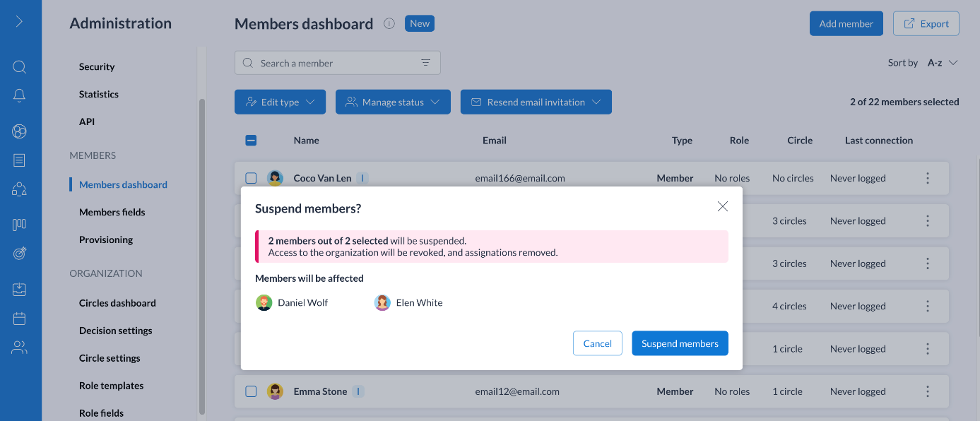Image resolution: width=980 pixels, height=421 pixels.
Task: Click the Type column header
Action: pos(682,140)
